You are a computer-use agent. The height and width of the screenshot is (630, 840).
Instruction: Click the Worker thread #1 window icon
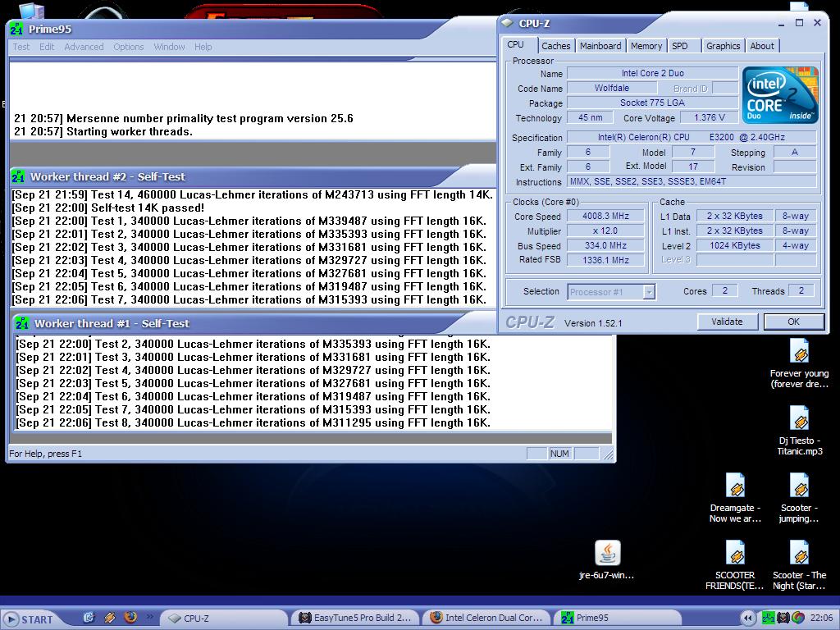point(22,323)
